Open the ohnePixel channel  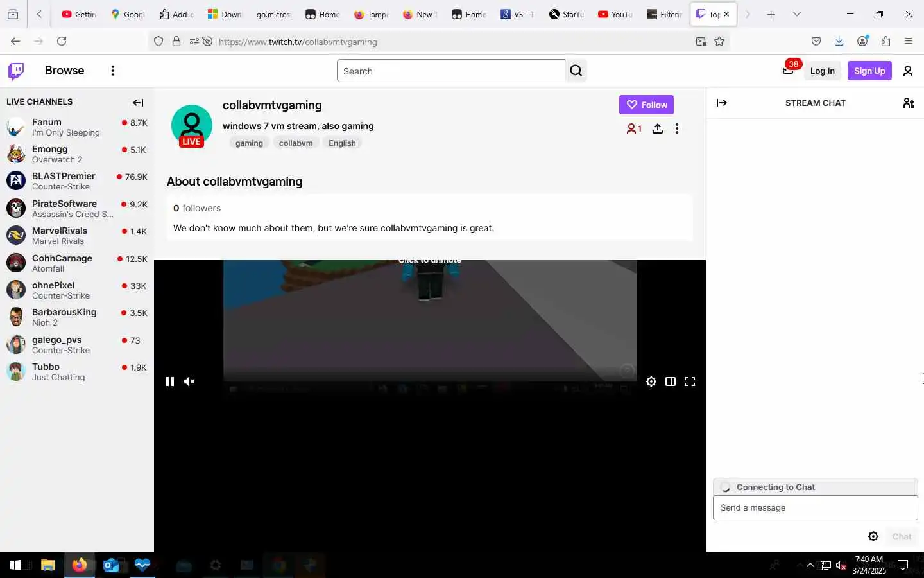77,290
